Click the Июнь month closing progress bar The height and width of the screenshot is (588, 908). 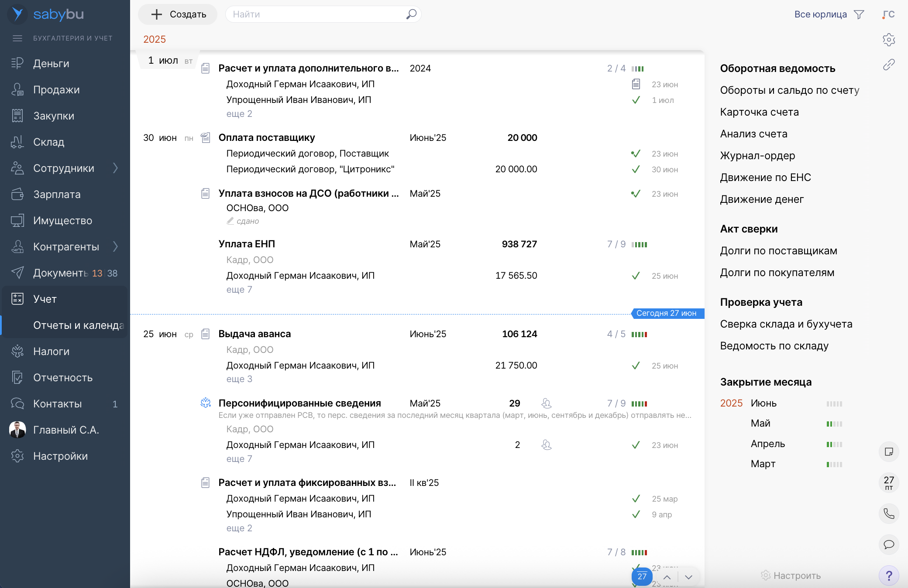coord(834,404)
